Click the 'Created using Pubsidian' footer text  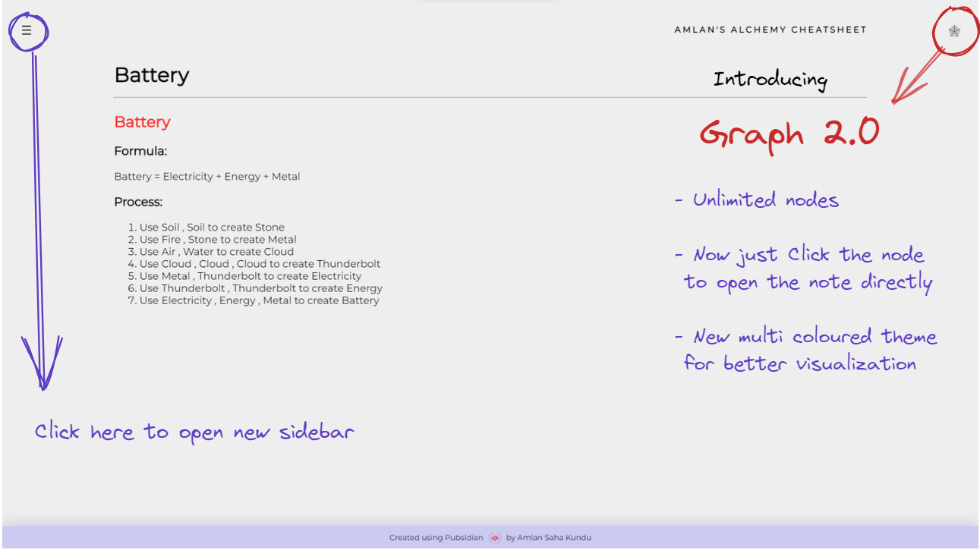pyautogui.click(x=436, y=538)
